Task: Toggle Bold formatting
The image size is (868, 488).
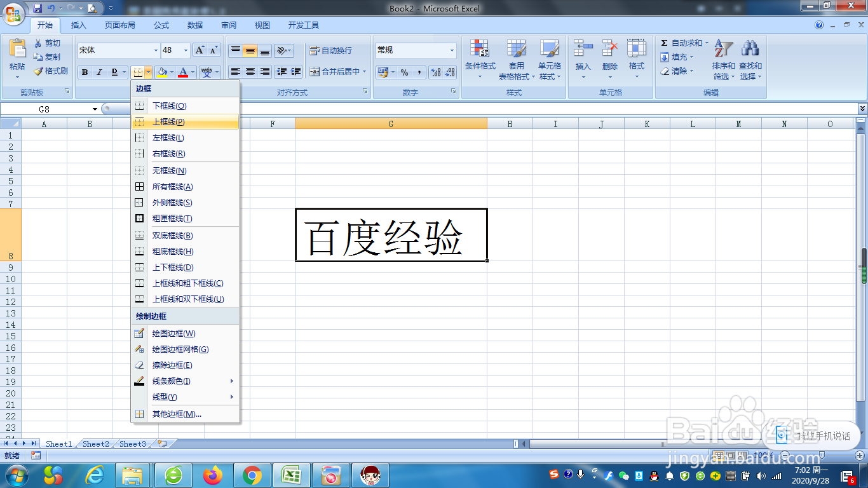Action: [x=85, y=72]
